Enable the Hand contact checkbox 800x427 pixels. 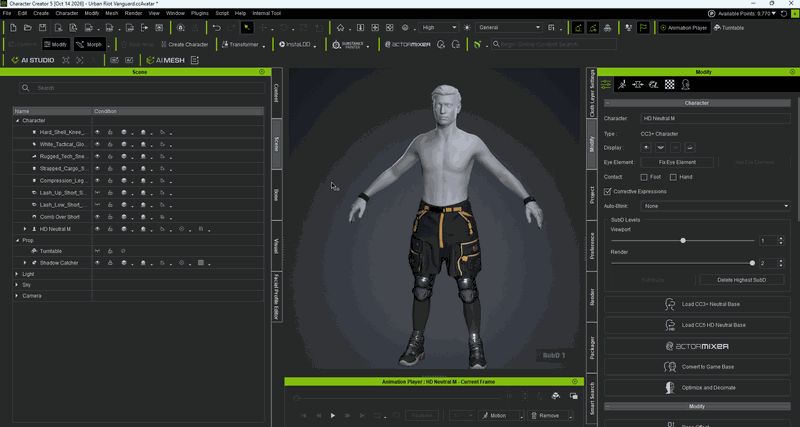pos(673,177)
